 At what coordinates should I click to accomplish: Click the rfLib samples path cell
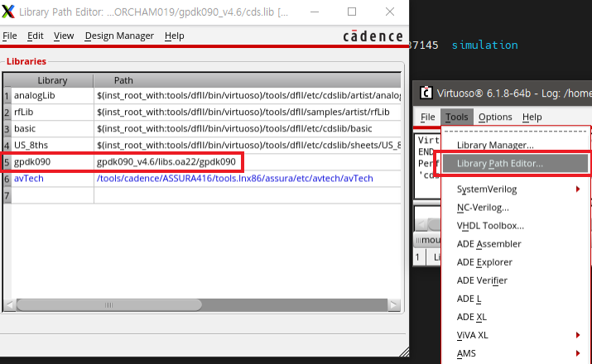pyautogui.click(x=248, y=112)
